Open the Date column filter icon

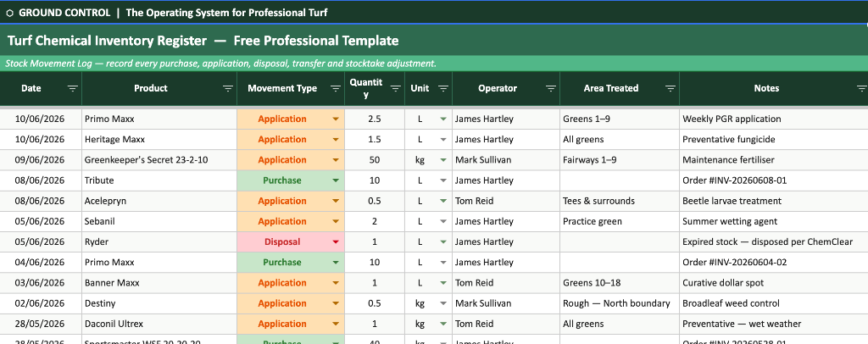(73, 88)
